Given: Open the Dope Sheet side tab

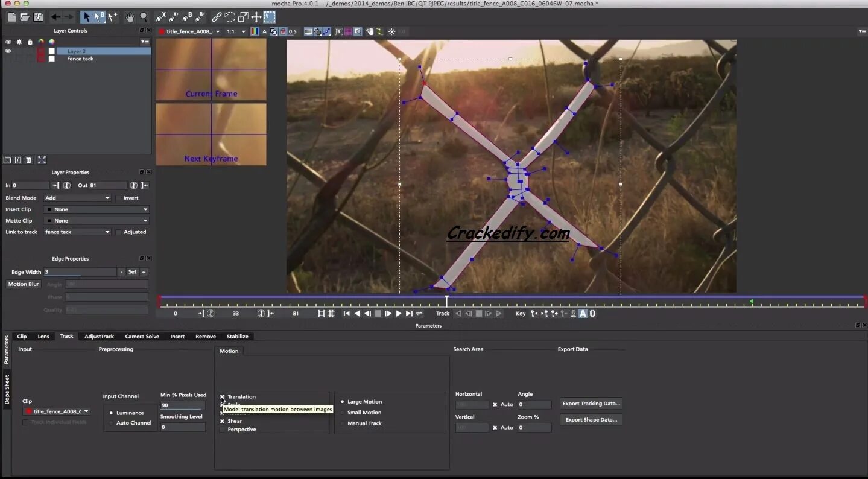Looking at the screenshot, I should point(7,389).
